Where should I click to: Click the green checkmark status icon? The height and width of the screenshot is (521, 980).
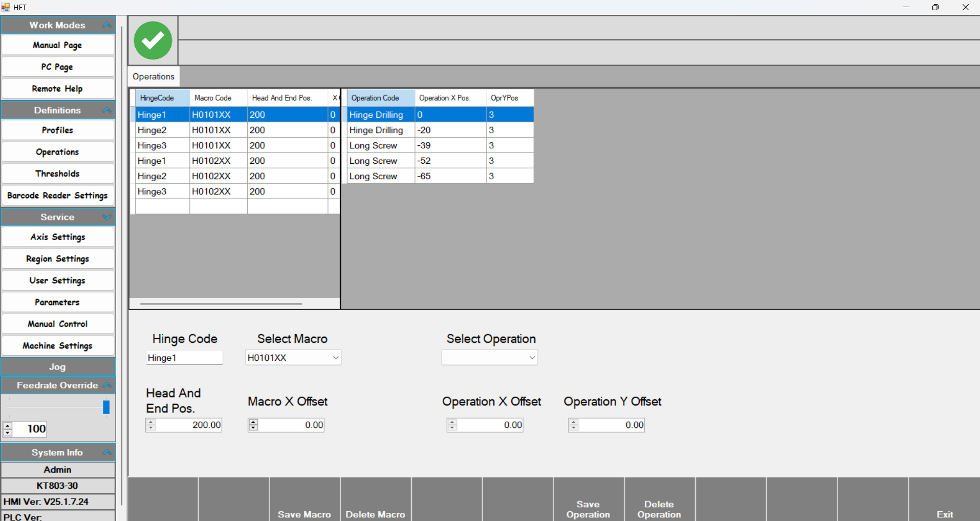click(153, 40)
